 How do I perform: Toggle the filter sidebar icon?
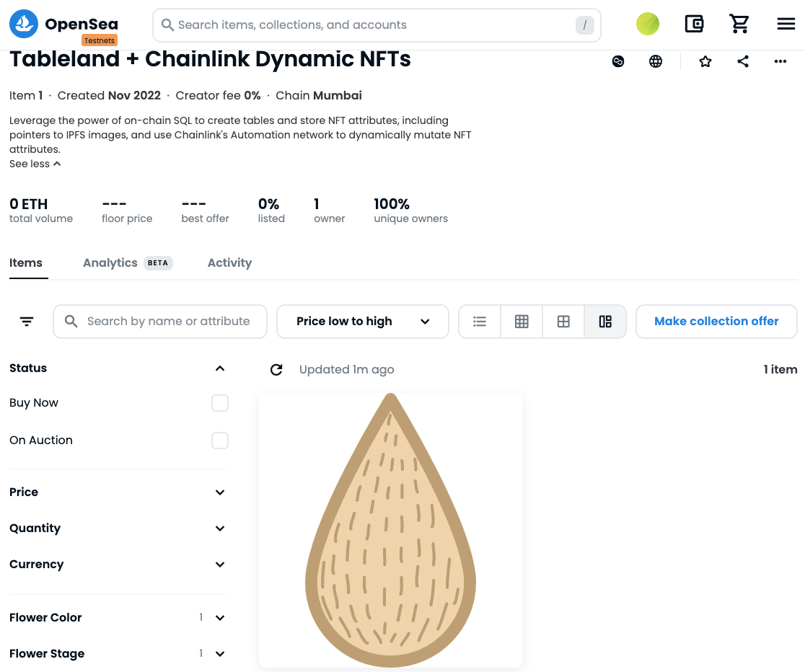tap(27, 322)
